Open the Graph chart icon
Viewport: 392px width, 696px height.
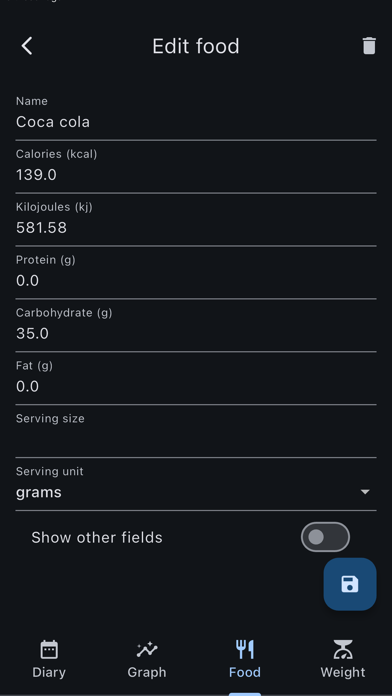147,650
